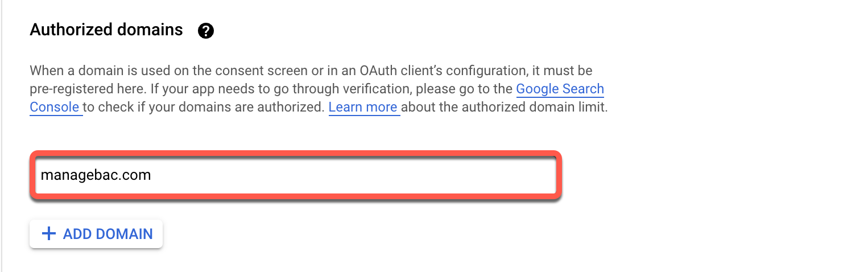The height and width of the screenshot is (272, 868).
Task: Click the plus icon beside ADD DOMAIN
Action: [x=49, y=233]
